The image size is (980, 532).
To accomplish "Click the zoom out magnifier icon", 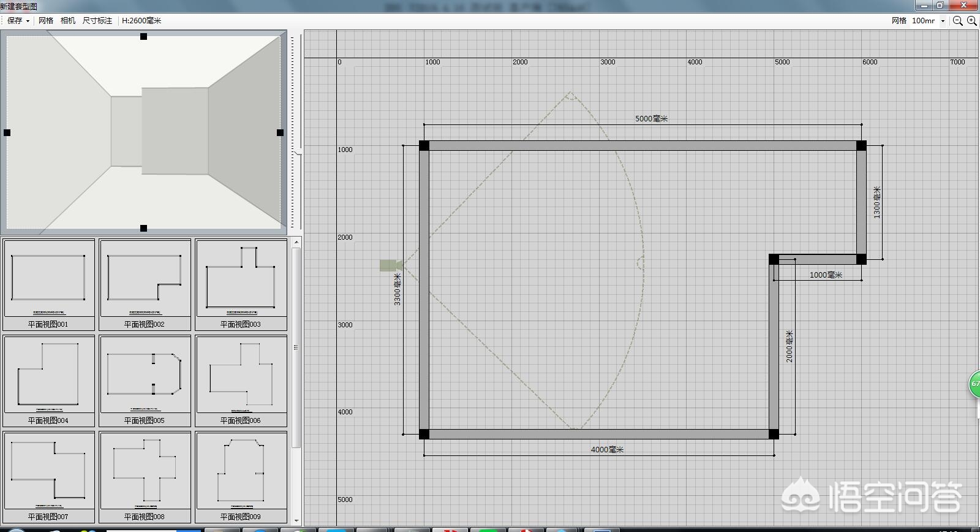I will 958,21.
